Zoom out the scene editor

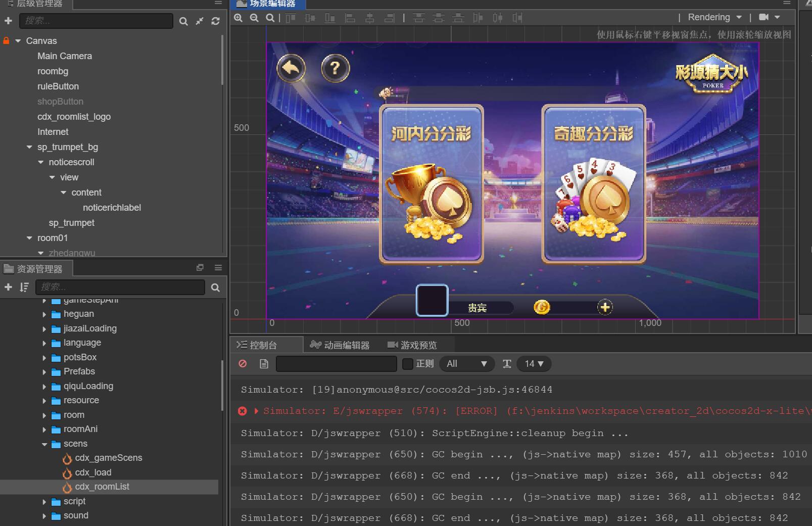pos(254,18)
